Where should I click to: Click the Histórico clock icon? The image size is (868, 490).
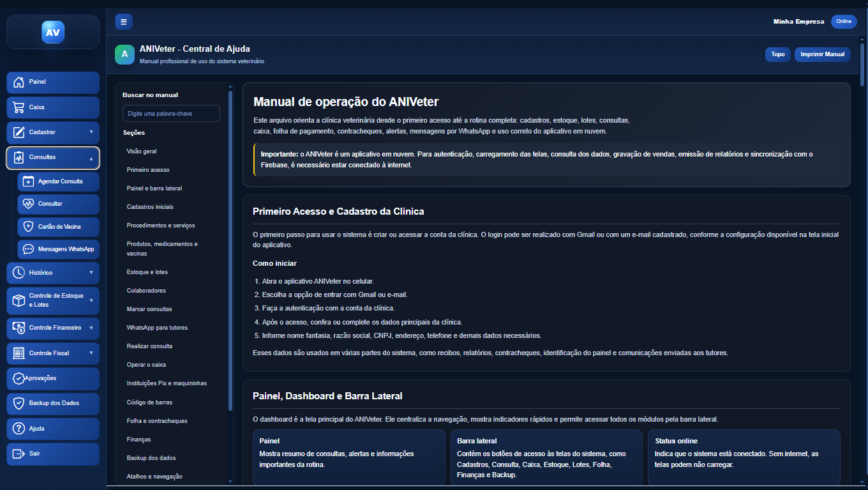click(19, 273)
